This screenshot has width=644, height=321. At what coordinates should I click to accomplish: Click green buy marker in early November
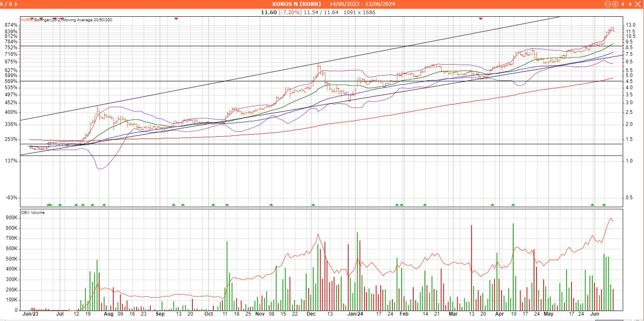[271, 205]
